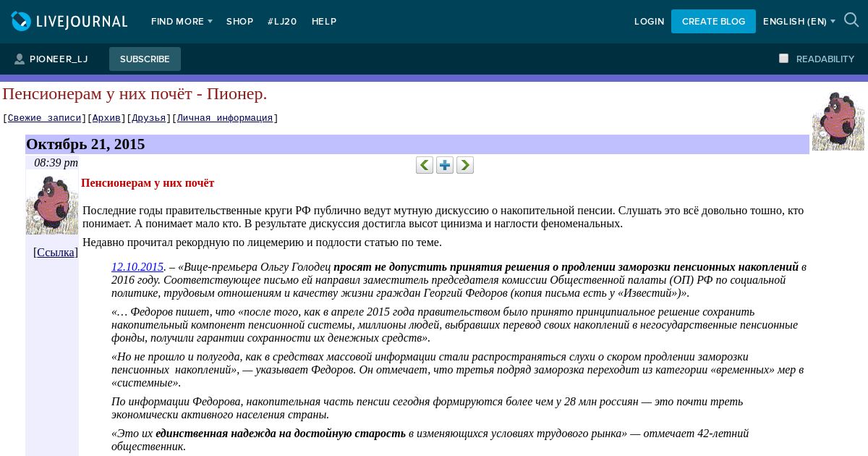
Task: Open the Друзья link
Action: click(x=149, y=118)
